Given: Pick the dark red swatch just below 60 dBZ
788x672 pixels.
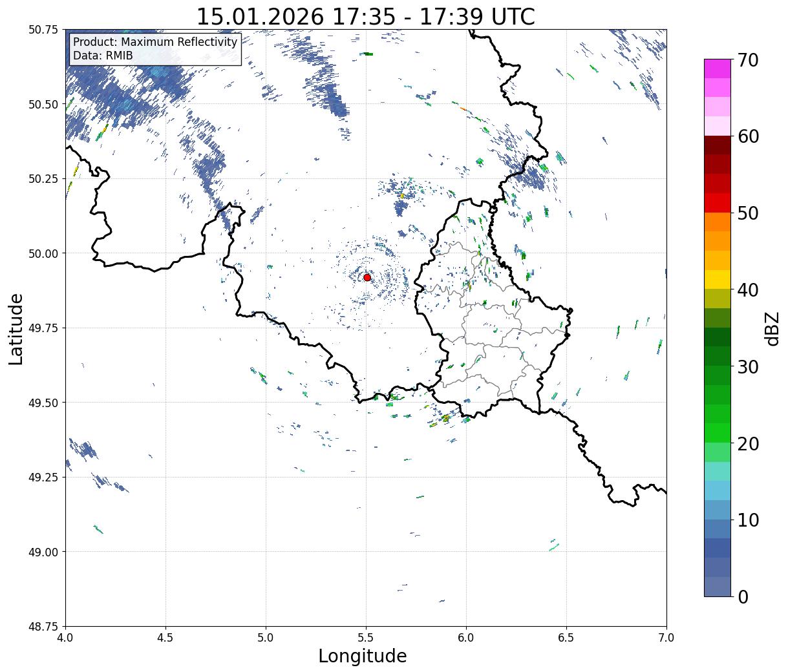Looking at the screenshot, I should point(718,145).
